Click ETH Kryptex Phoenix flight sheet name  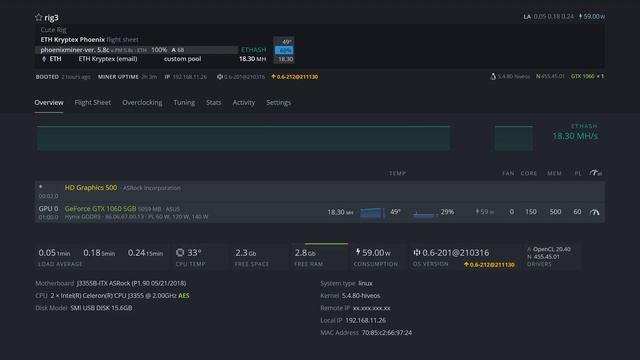(73, 40)
